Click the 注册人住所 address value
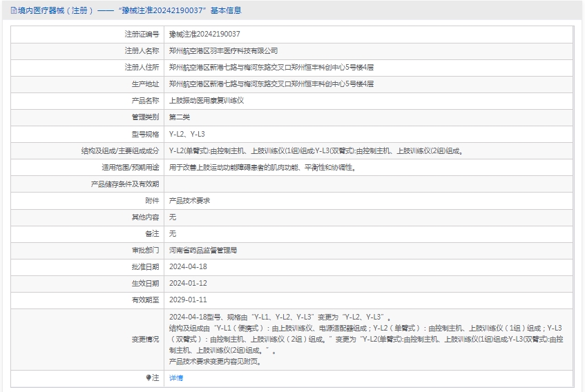This screenshot has height=392, width=585. point(271,68)
